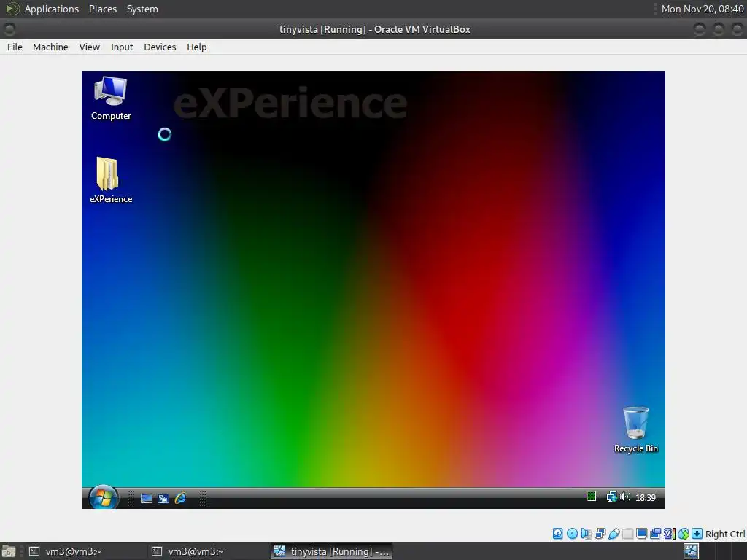Click the guest volume speaker icon

625,497
